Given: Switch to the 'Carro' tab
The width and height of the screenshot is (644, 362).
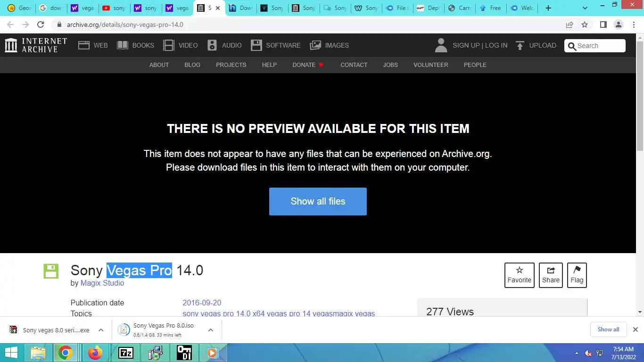Looking at the screenshot, I should coord(460,8).
